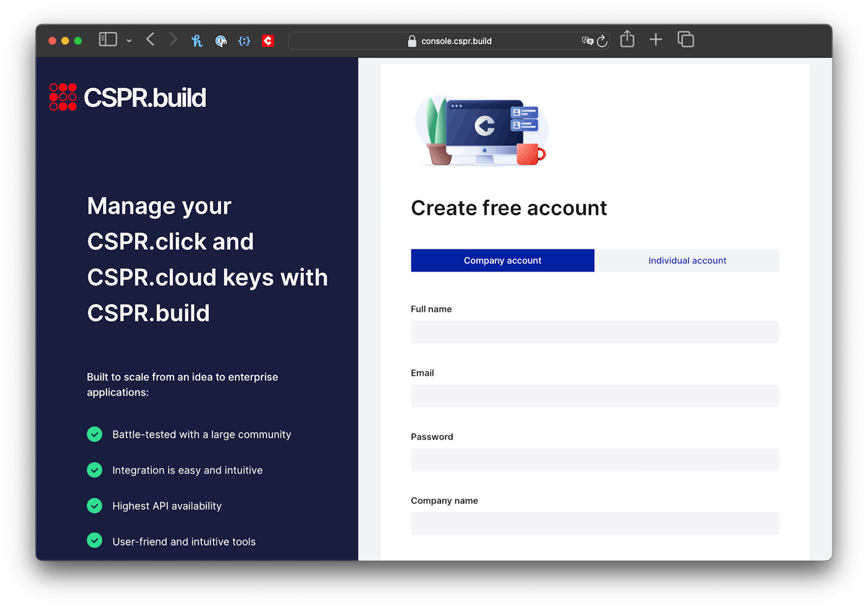
Task: Open the red Casper wallet extension
Action: pyautogui.click(x=268, y=41)
